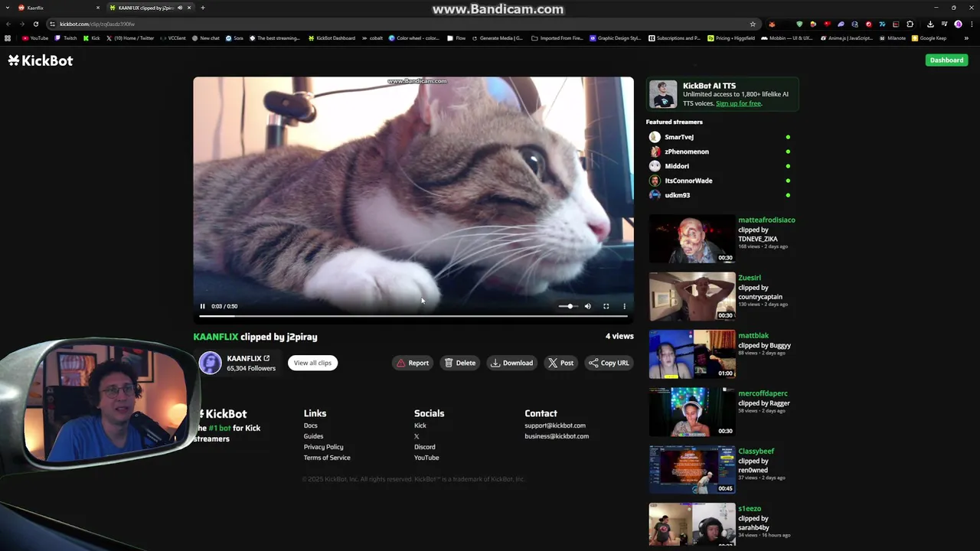This screenshot has width=980, height=551.
Task: Copy the clip URL
Action: 609,363
